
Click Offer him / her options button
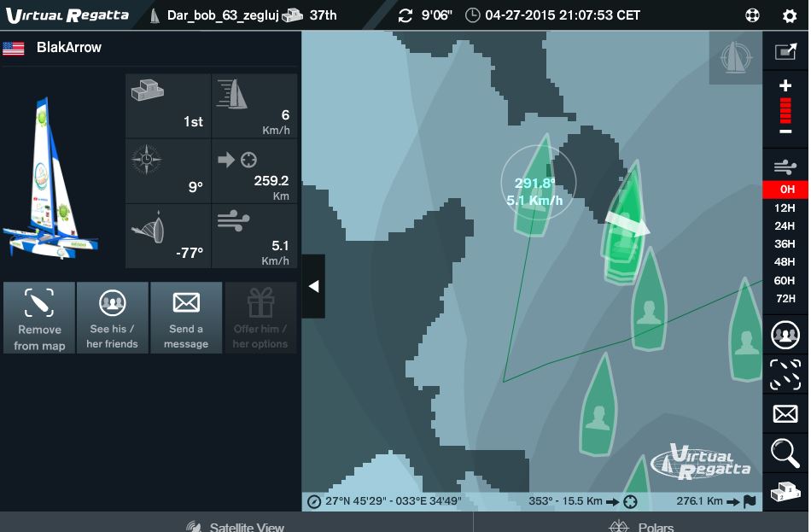(x=260, y=318)
